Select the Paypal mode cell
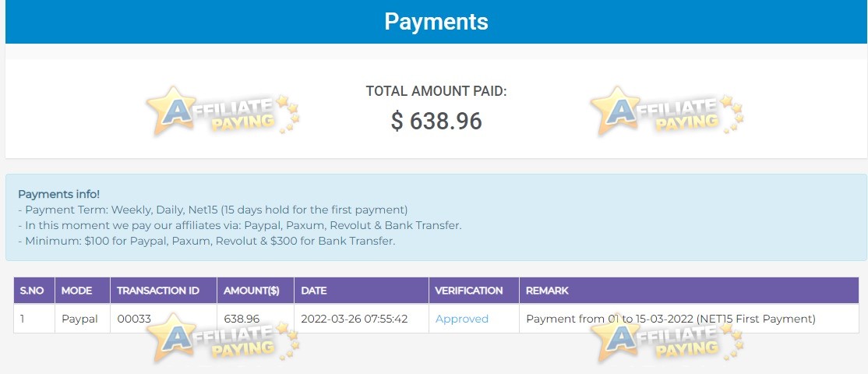868x374 pixels. [x=83, y=318]
